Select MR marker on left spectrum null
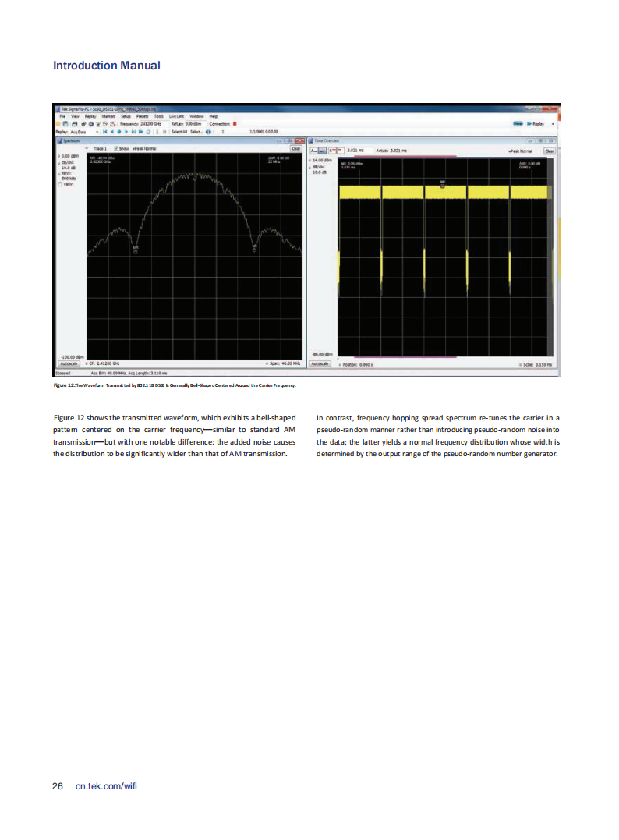Image resolution: width=619 pixels, height=840 pixels. click(136, 250)
